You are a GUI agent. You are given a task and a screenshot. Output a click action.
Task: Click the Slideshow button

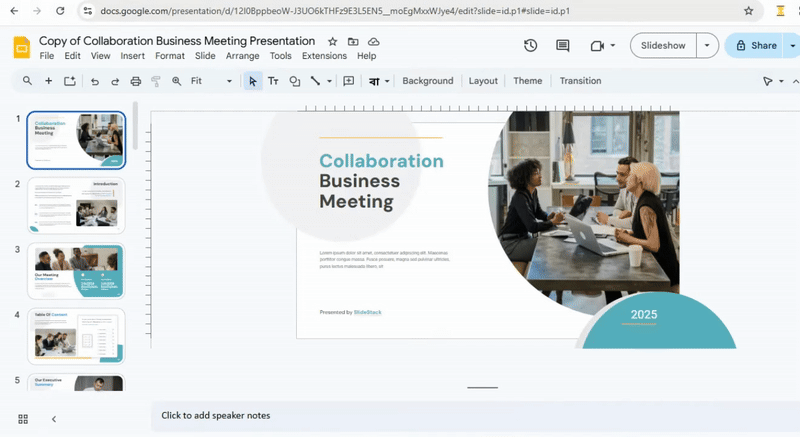click(x=663, y=46)
